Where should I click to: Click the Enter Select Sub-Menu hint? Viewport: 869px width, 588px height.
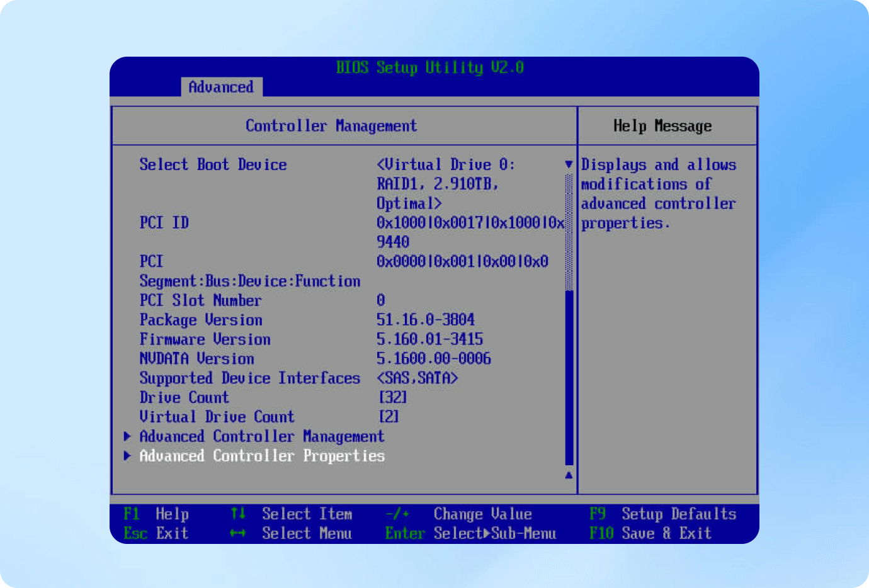(x=470, y=534)
